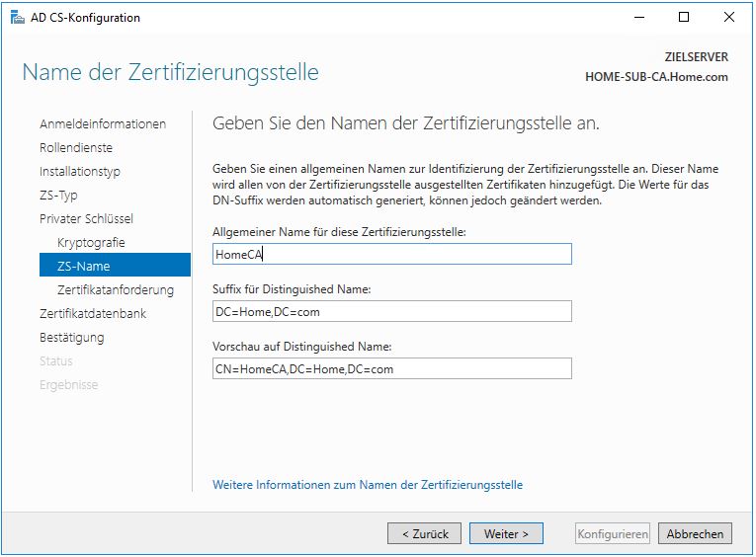Click the Abbrechen button
756x557 pixels.
click(x=695, y=533)
